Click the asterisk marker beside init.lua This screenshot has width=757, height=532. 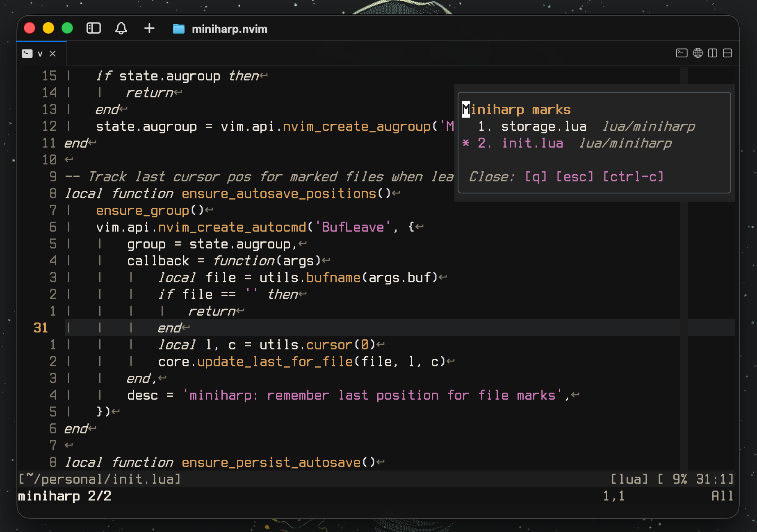coord(466,143)
